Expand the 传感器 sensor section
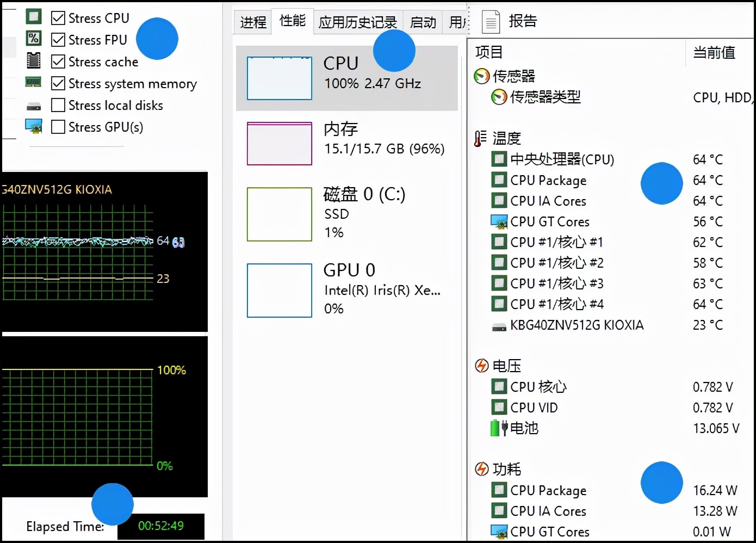Image resolution: width=756 pixels, height=543 pixels. [x=482, y=76]
